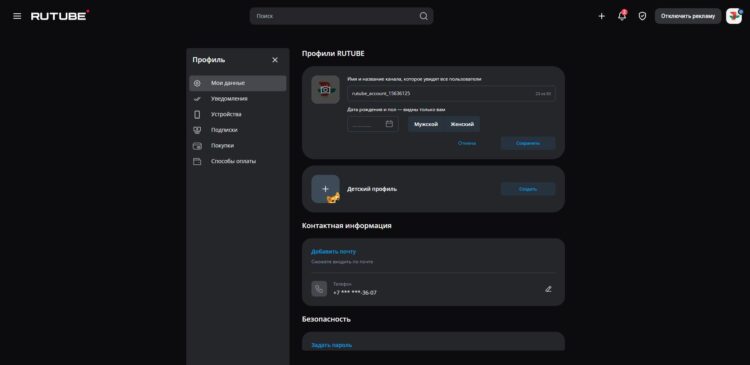Viewport: 750px width, 365px height.
Task: Open Уведомления section
Action: [238, 99]
